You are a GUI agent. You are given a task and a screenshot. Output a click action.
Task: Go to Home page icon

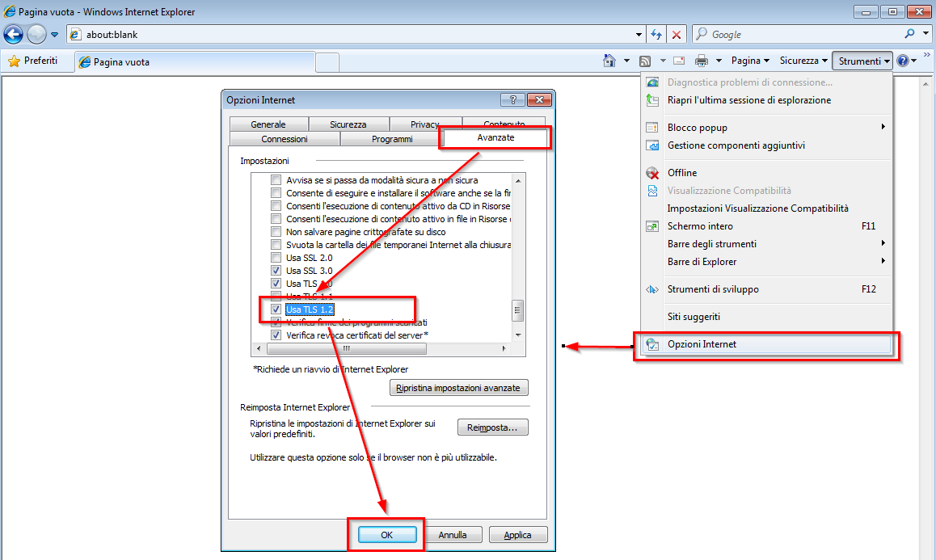(609, 61)
